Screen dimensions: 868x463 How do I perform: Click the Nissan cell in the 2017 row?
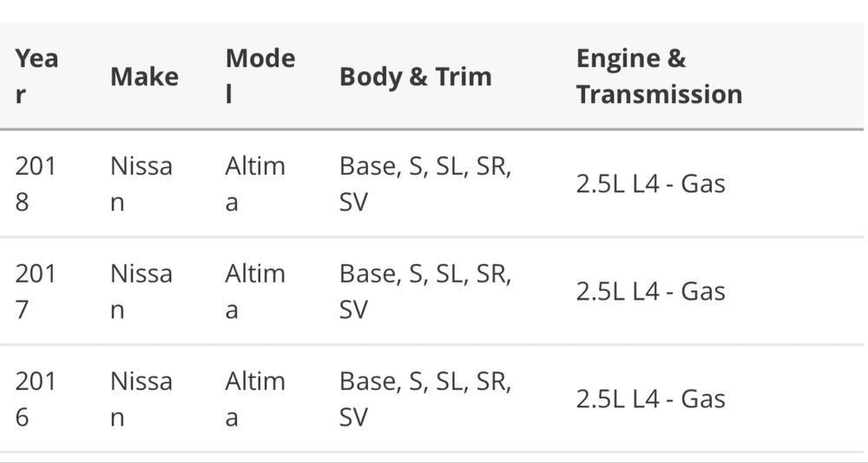pyautogui.click(x=141, y=291)
